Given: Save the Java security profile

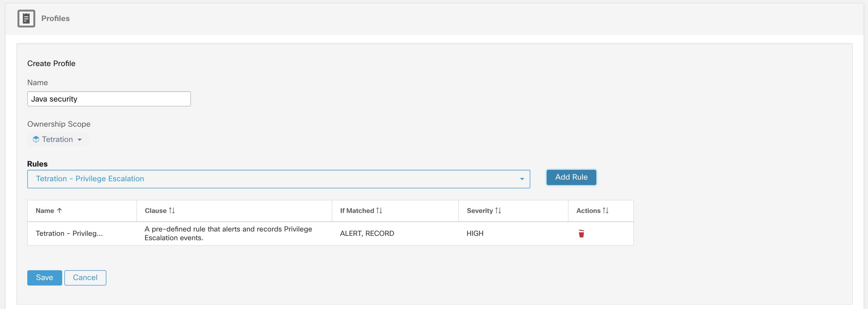Looking at the screenshot, I should pos(44,278).
